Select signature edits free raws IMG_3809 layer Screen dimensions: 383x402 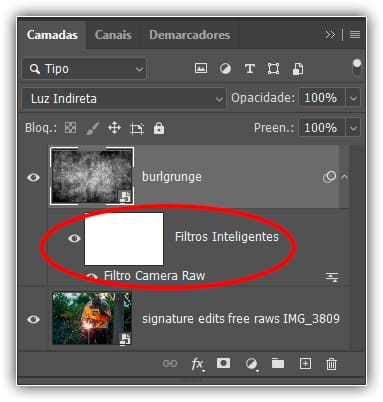[241, 319]
